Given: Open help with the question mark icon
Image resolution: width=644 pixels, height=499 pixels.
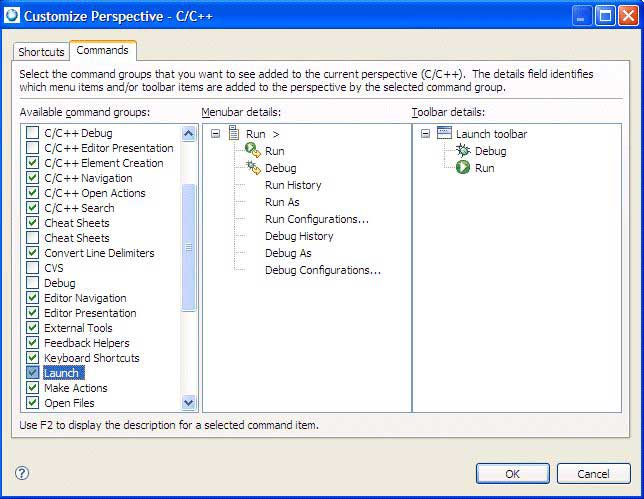Looking at the screenshot, I should click(x=22, y=473).
